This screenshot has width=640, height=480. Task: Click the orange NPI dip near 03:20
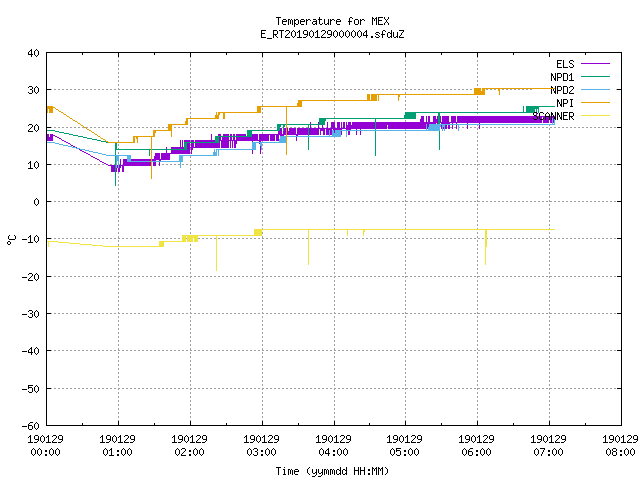(287, 131)
